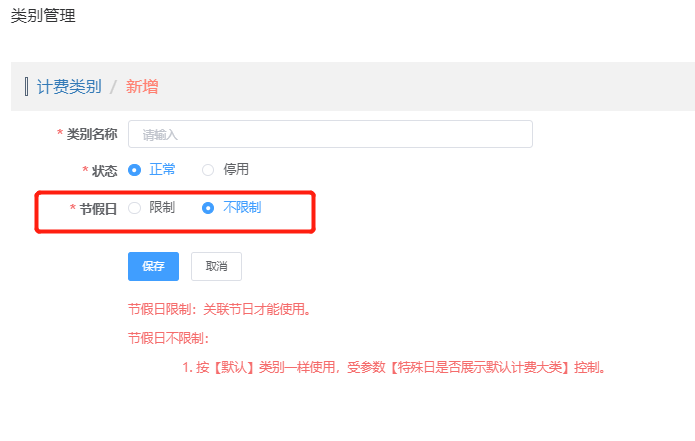Select the 正常 status radio button
Screen dimensions: 695x441
pyautogui.click(x=134, y=170)
